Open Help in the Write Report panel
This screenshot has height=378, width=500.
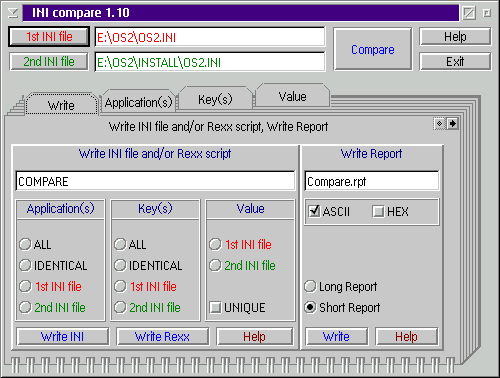pos(406,336)
